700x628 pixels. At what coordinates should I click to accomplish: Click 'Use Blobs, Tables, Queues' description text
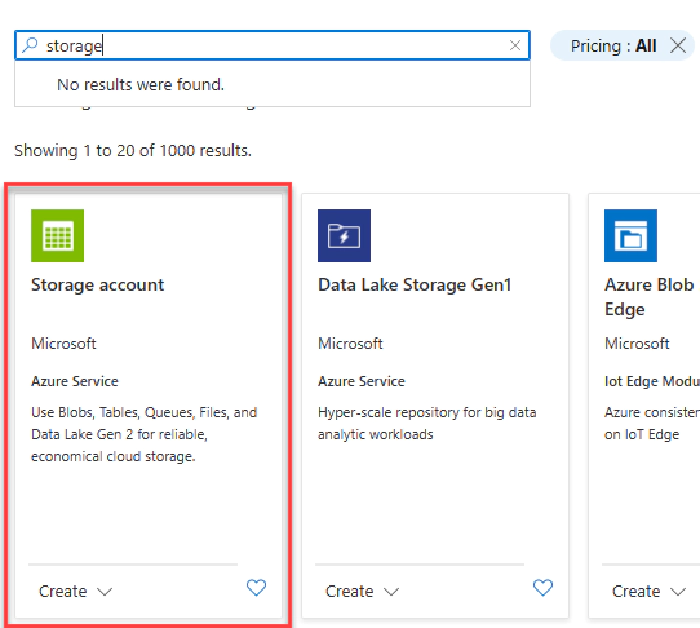pos(144,434)
